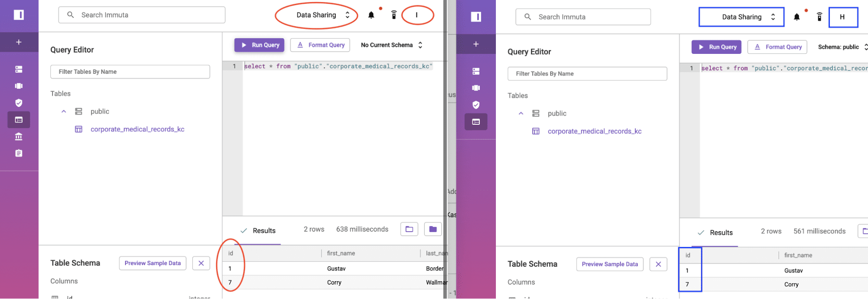868x299 pixels.
Task: Open corporate_medical_records_kc table in the left panel
Action: (137, 130)
